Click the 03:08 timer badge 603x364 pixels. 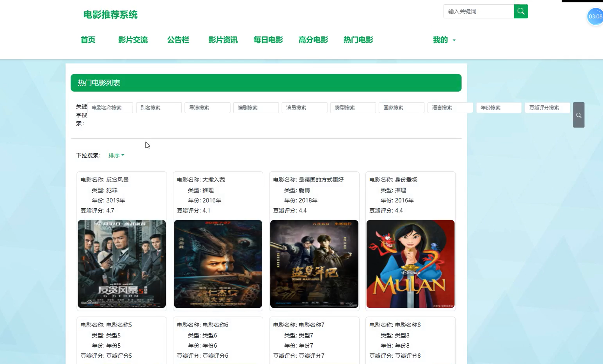(595, 16)
